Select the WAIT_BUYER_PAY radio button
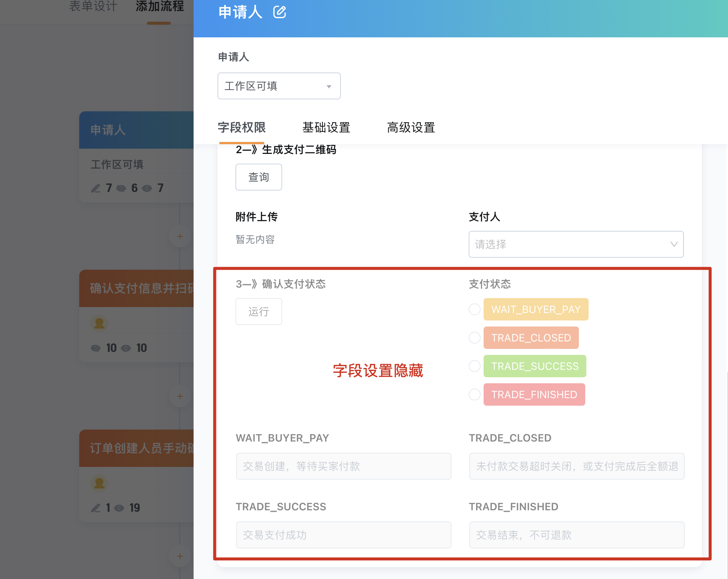 (x=475, y=309)
